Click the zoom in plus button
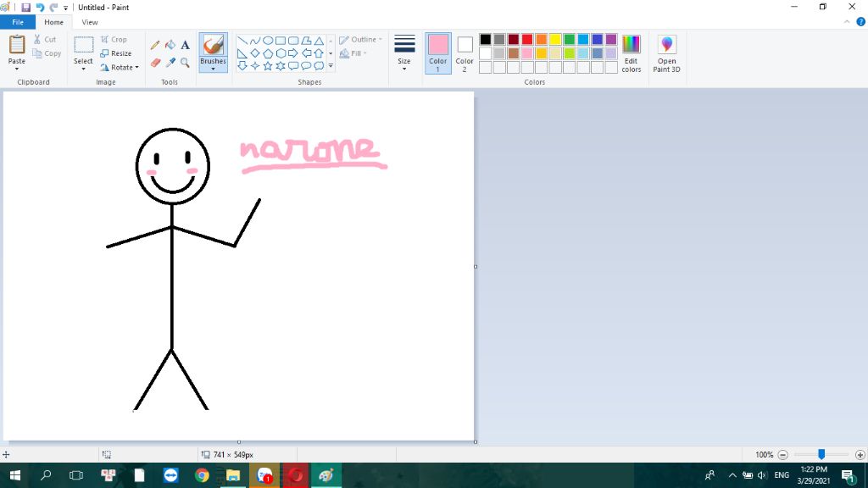 (860, 455)
